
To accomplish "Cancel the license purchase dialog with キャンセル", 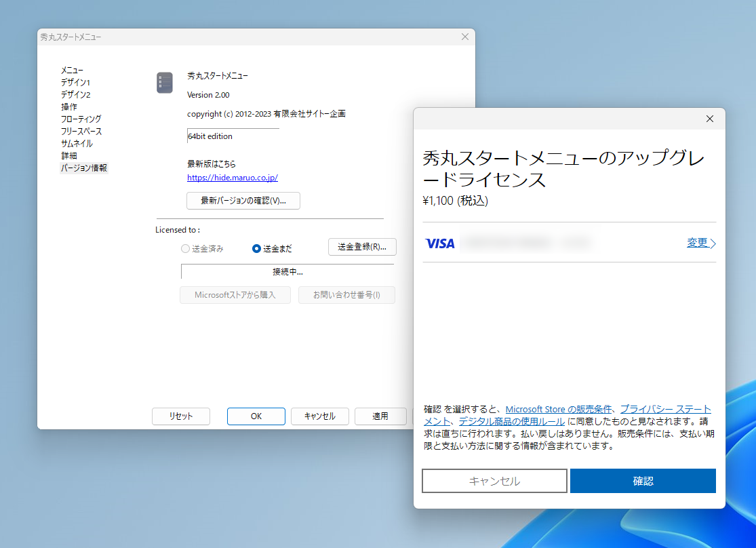I will [494, 480].
